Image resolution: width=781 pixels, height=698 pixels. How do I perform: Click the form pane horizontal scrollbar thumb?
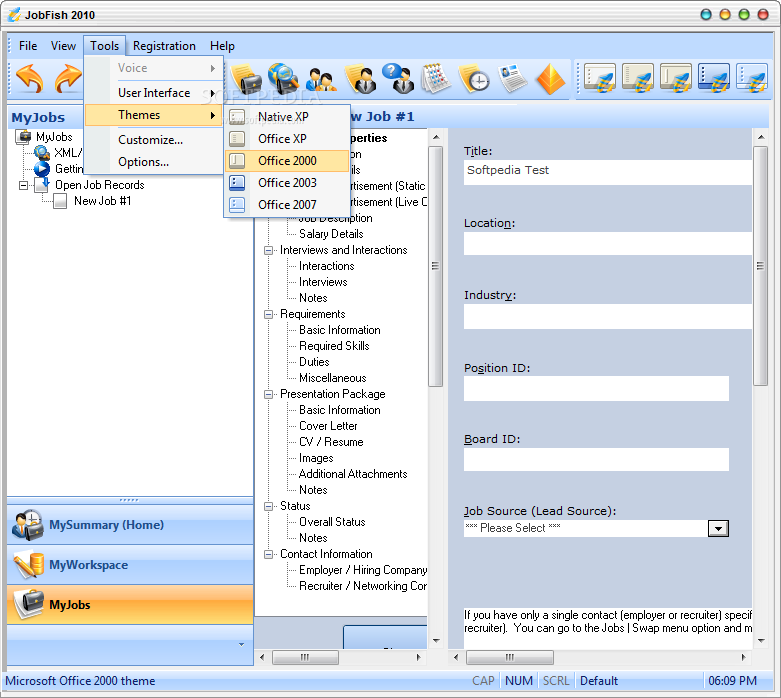pos(510,658)
